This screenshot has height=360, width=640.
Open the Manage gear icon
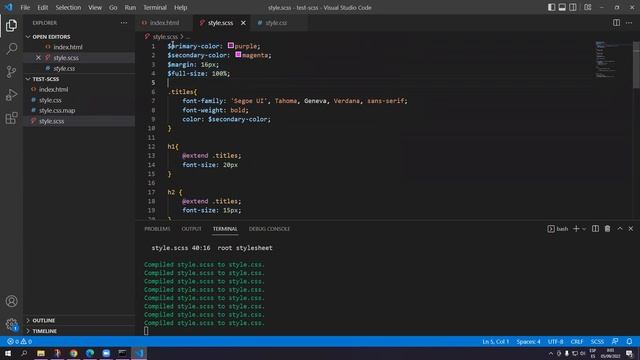11,324
